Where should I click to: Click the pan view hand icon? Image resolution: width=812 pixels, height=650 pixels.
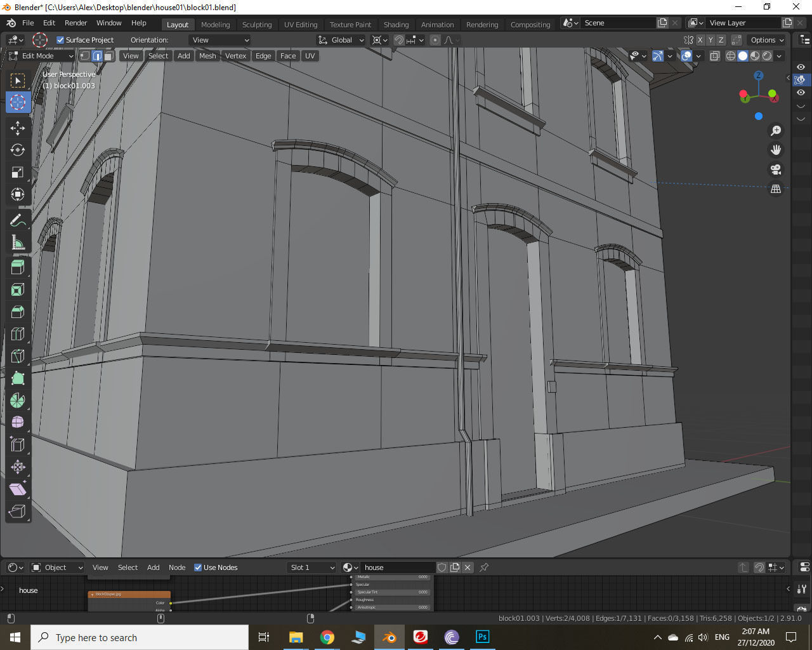click(x=776, y=150)
